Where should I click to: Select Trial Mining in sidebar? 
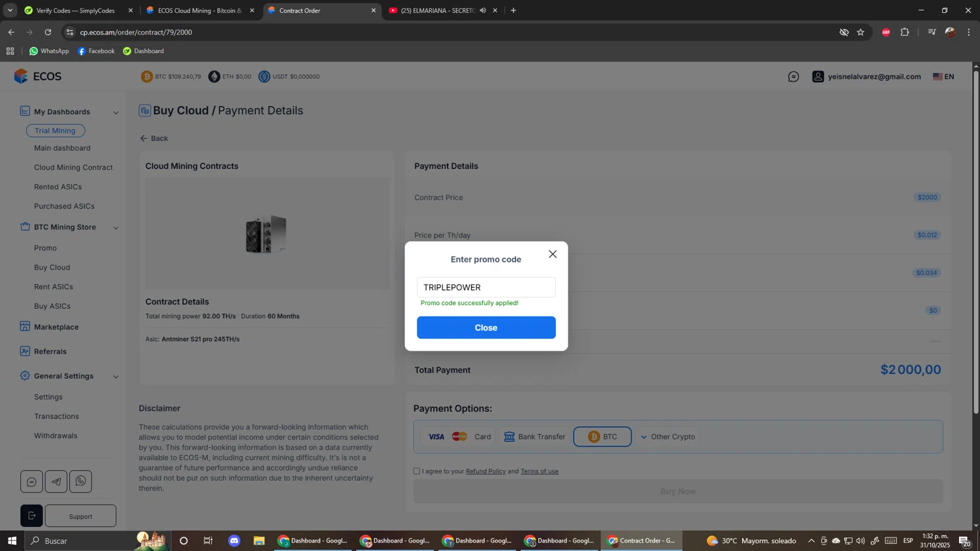click(x=56, y=131)
